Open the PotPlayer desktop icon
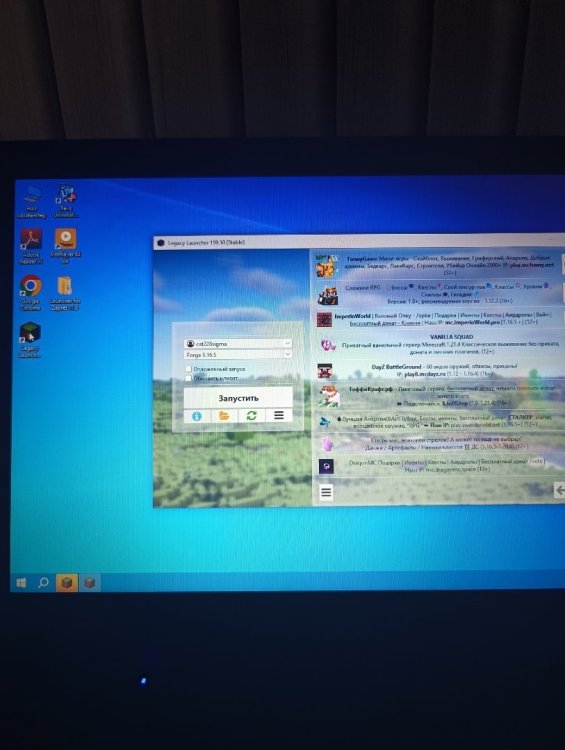The height and width of the screenshot is (750, 565). click(66, 245)
